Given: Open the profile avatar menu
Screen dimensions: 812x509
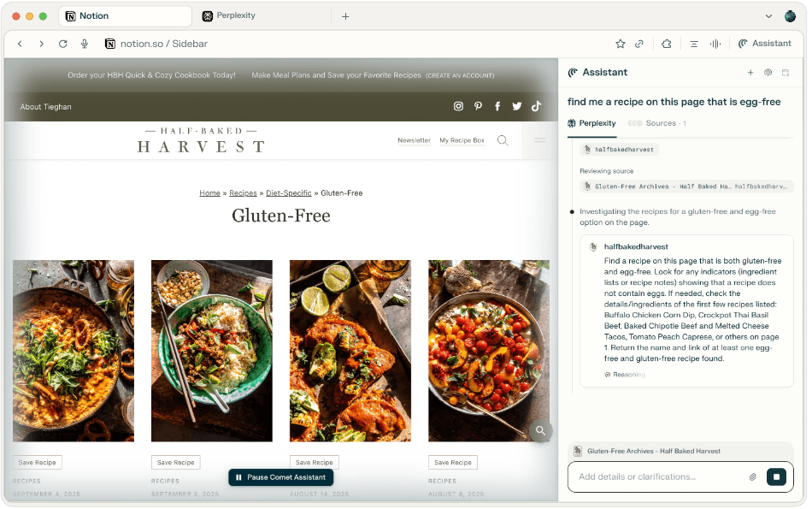Looking at the screenshot, I should (791, 16).
